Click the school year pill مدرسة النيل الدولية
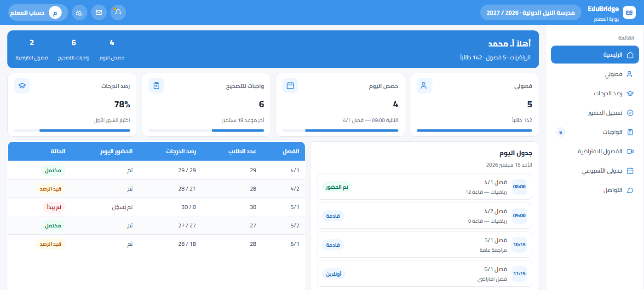 (x=530, y=12)
